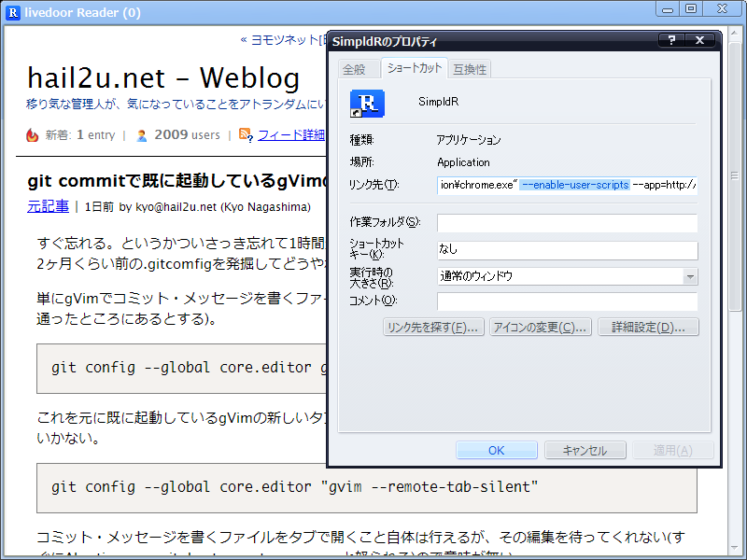Open 詳細設定 with its button
The width and height of the screenshot is (747, 560).
click(648, 326)
